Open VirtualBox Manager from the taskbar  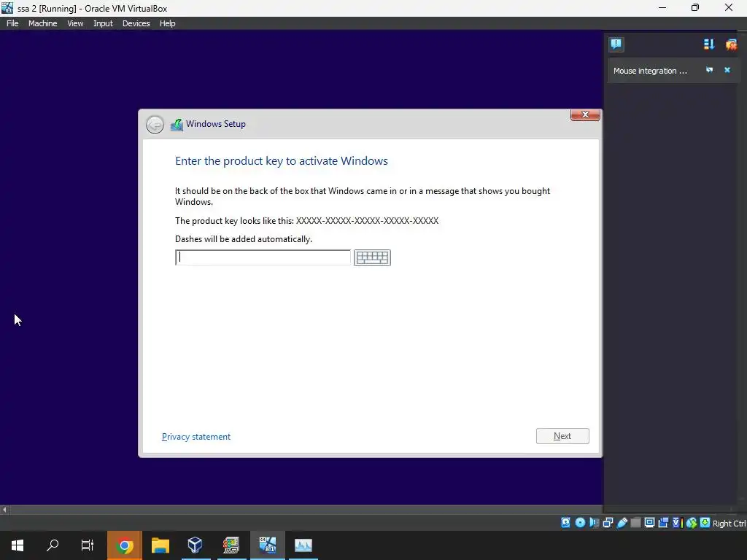click(x=196, y=545)
